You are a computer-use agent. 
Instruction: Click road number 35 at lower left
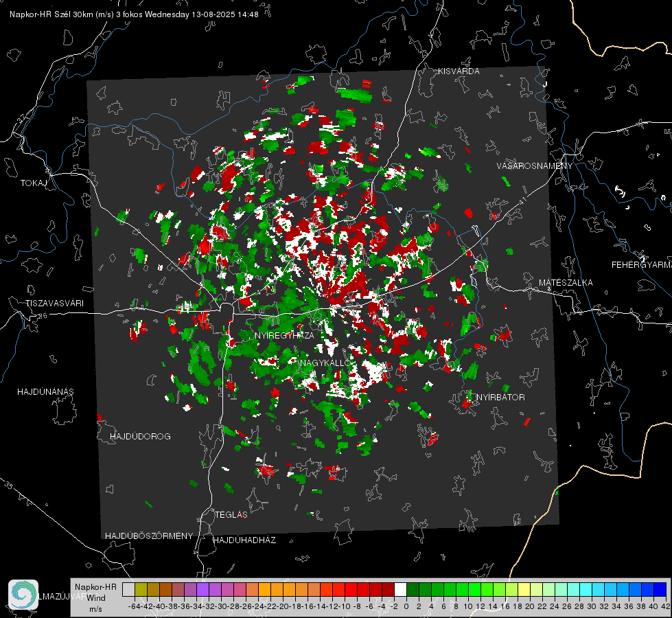(x=9, y=485)
